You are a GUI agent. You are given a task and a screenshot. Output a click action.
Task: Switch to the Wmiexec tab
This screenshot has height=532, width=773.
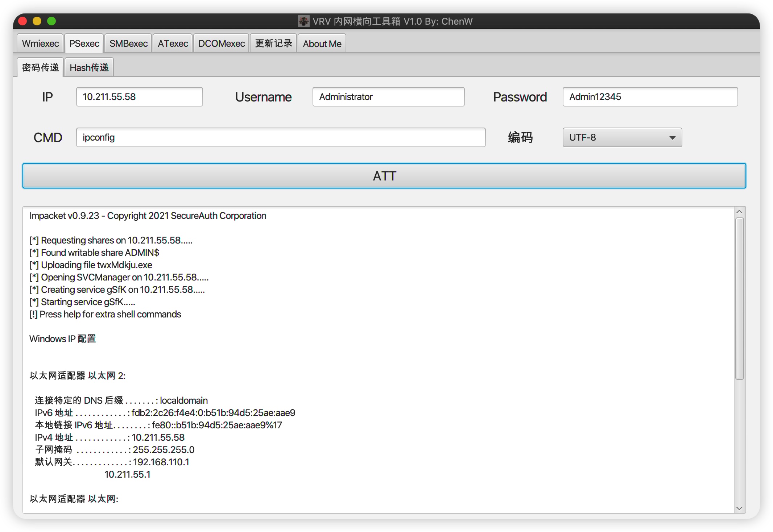[40, 43]
